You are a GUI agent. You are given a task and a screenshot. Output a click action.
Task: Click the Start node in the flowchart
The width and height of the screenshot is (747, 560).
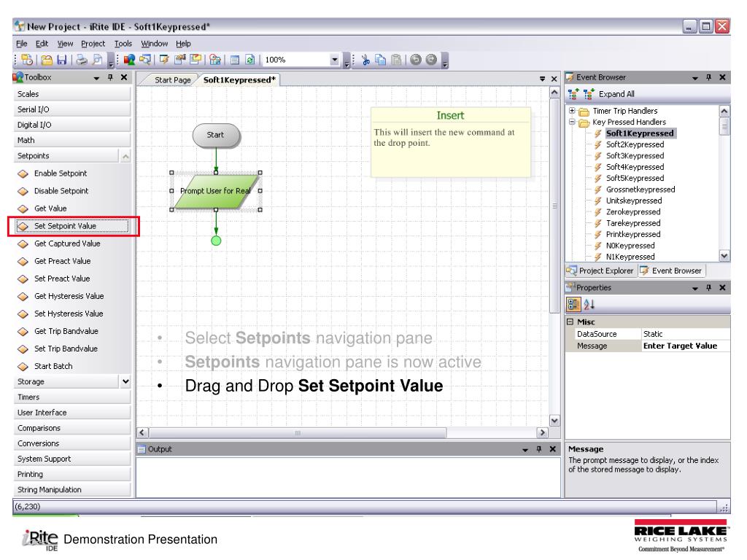[x=216, y=135]
